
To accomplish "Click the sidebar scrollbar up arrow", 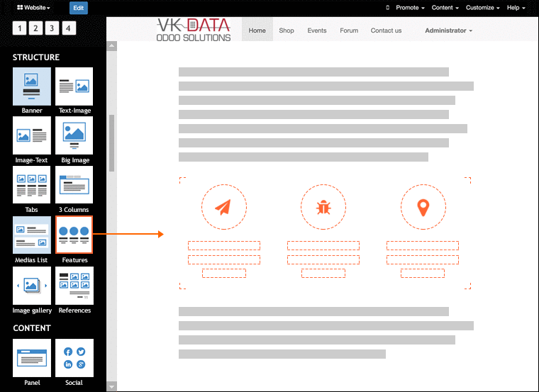I will click(112, 46).
